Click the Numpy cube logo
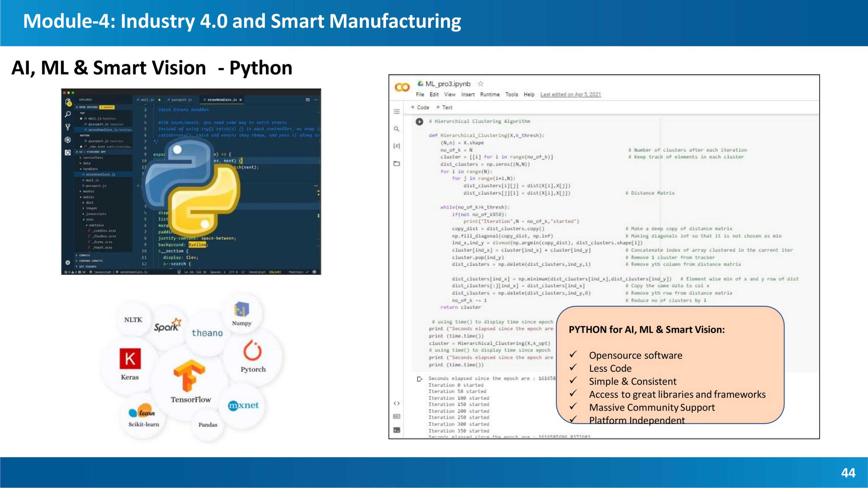Image resolution: width=868 pixels, height=488 pixels. pos(241,309)
